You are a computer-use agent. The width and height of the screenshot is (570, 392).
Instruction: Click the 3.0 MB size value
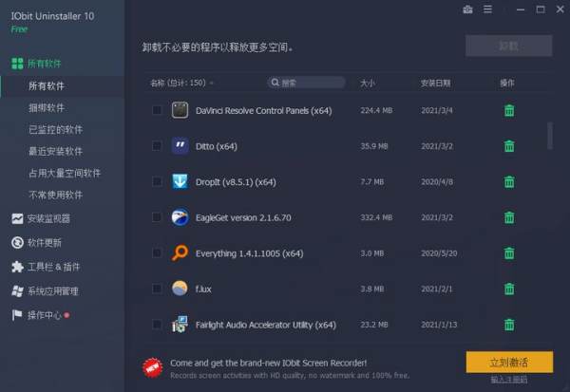point(371,253)
